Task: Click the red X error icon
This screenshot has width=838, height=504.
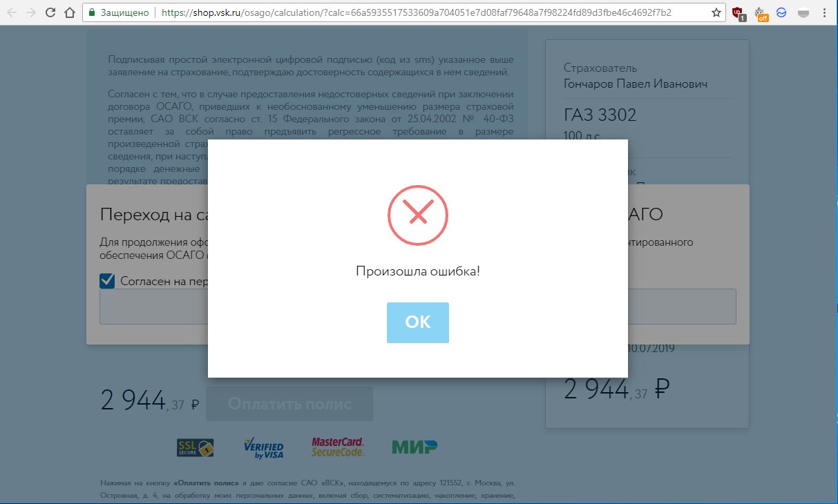Action: pos(417,214)
